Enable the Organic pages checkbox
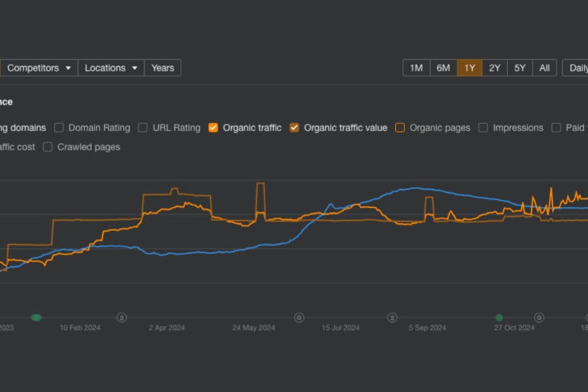 point(400,128)
